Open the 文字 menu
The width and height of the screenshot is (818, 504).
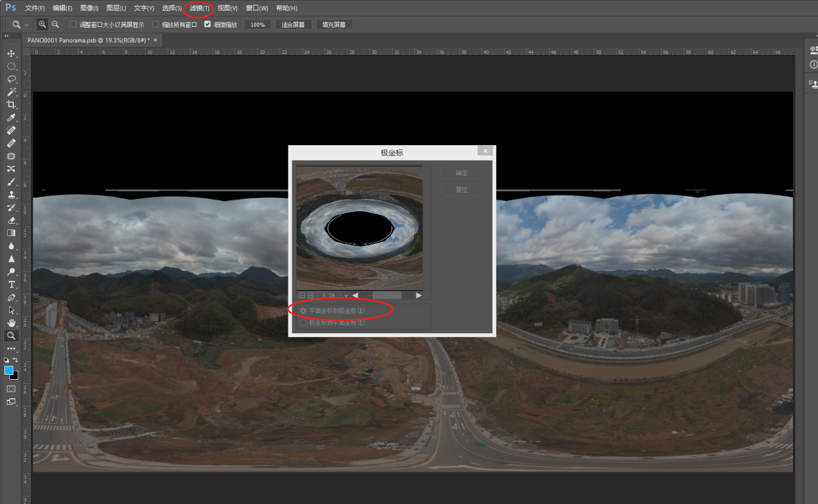[144, 8]
